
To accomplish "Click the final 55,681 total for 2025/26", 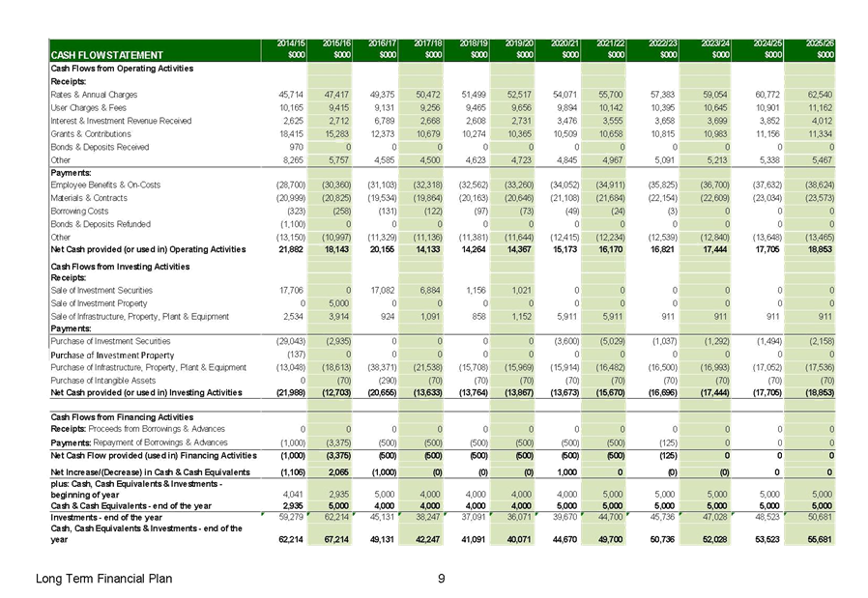I will (819, 539).
